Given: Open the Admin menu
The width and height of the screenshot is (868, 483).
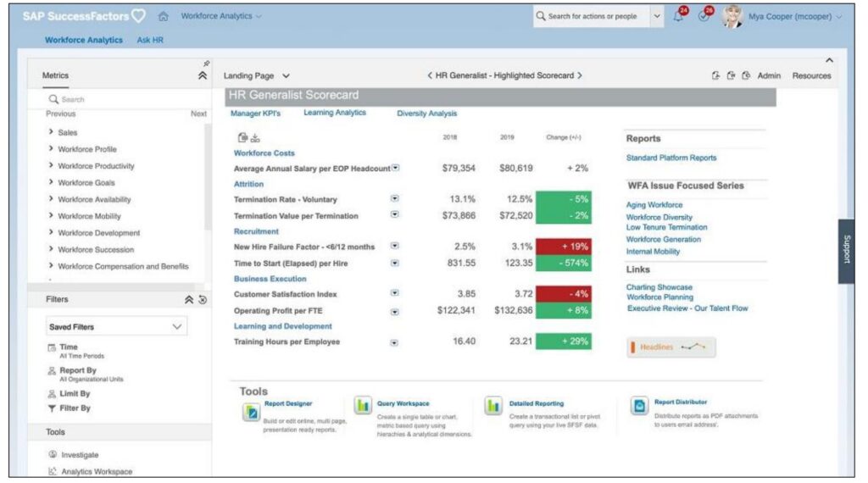Looking at the screenshot, I should (769, 75).
